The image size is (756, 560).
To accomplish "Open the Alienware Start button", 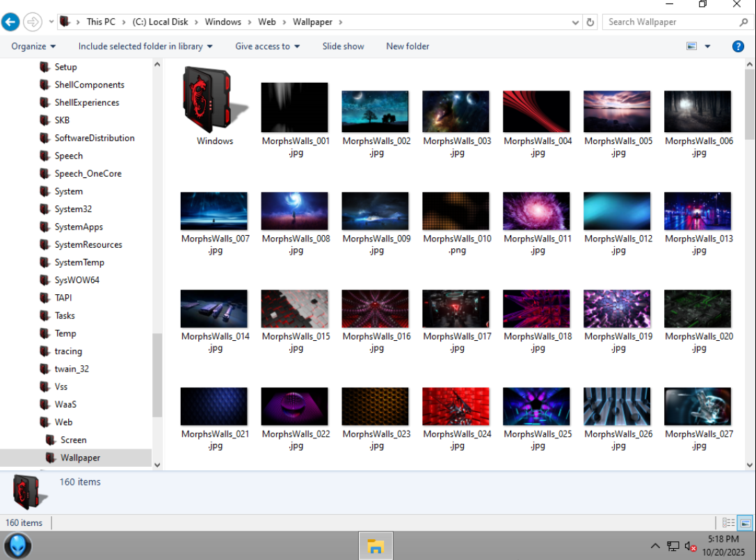I will tap(18, 546).
